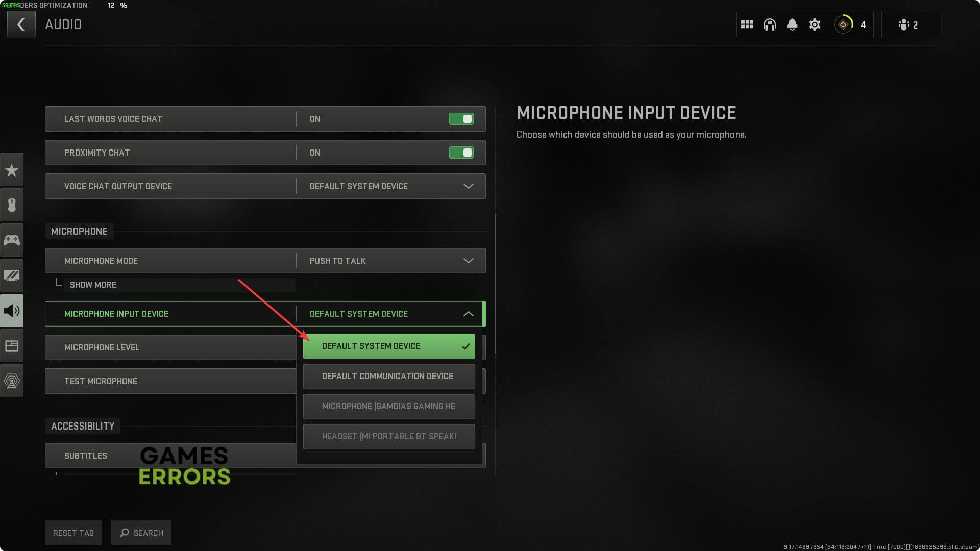Open the network settings tab icon
The height and width of the screenshot is (551, 980).
tap(12, 381)
